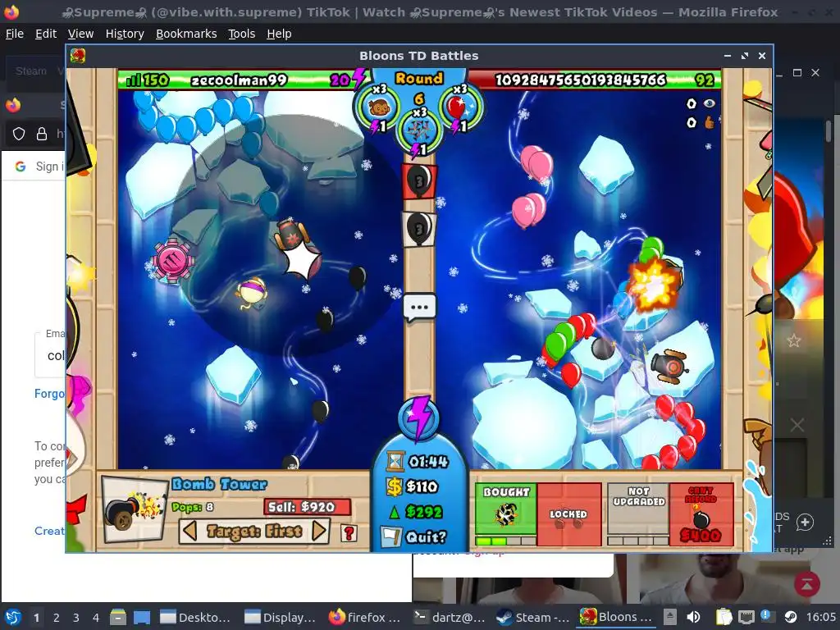Image resolution: width=840 pixels, height=630 pixels.
Task: Click the Firefox padlock site info icon
Action: point(42,134)
